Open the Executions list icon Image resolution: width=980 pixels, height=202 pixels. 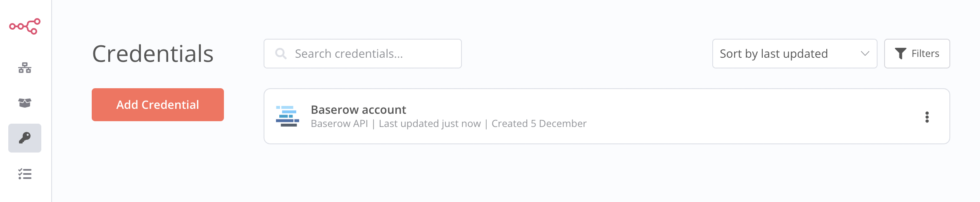(x=25, y=174)
